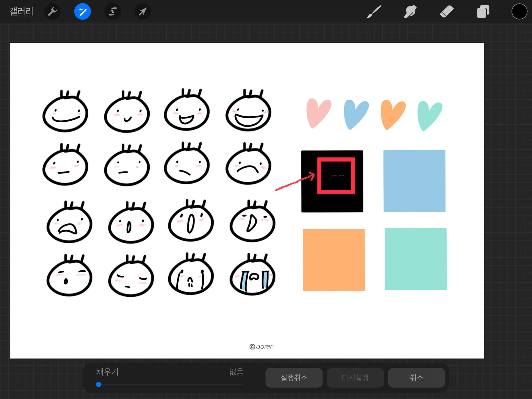
Task: Return to the 갤러리 gallery
Action: pos(21,12)
